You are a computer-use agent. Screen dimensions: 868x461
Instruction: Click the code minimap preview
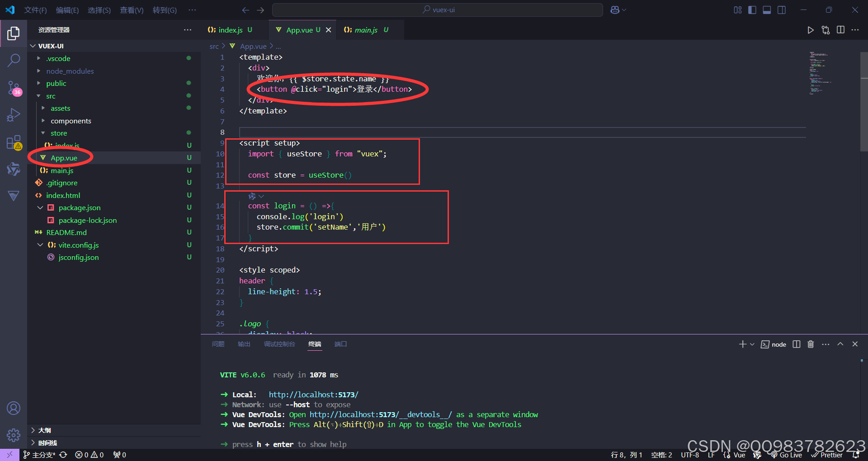coord(821,73)
